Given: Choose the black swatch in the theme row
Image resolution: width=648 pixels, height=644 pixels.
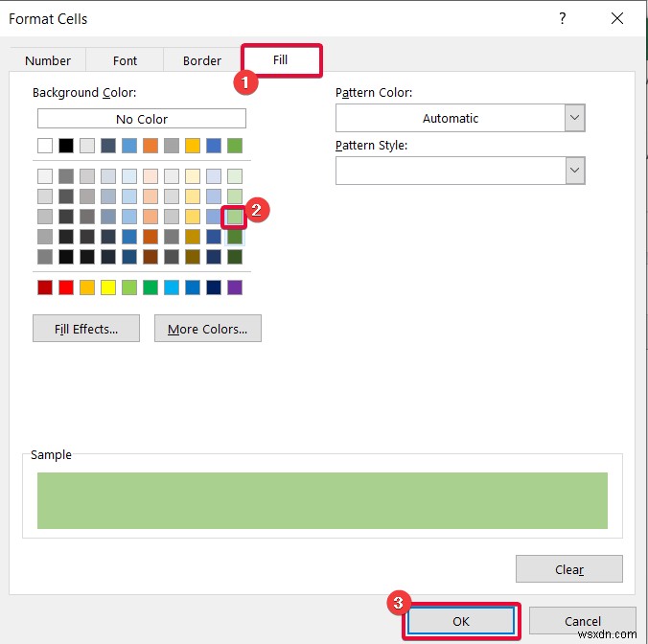Looking at the screenshot, I should pyautogui.click(x=66, y=146).
